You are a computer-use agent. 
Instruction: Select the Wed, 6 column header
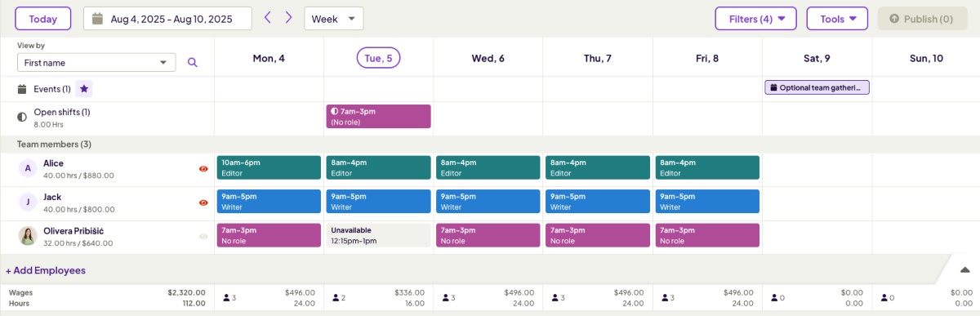point(488,58)
